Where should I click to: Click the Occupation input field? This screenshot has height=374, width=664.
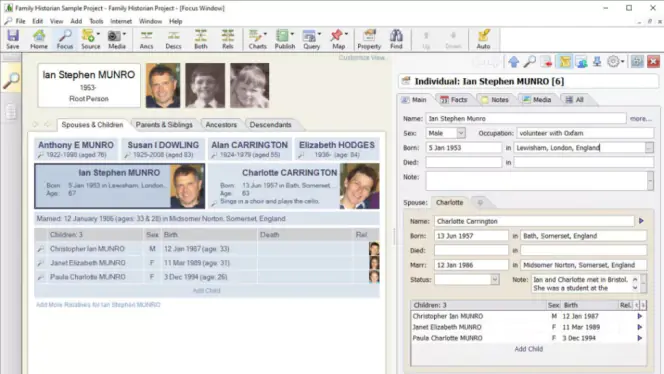(585, 133)
